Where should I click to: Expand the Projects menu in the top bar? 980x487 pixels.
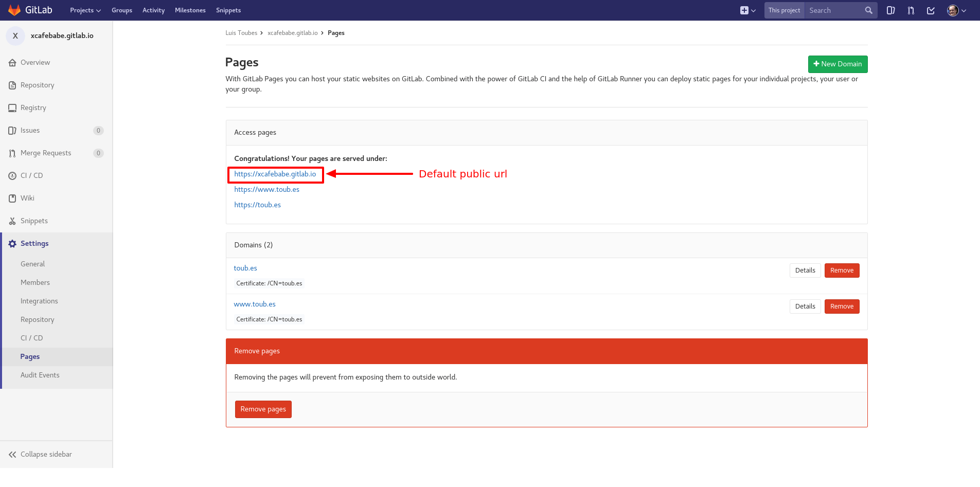(x=85, y=10)
